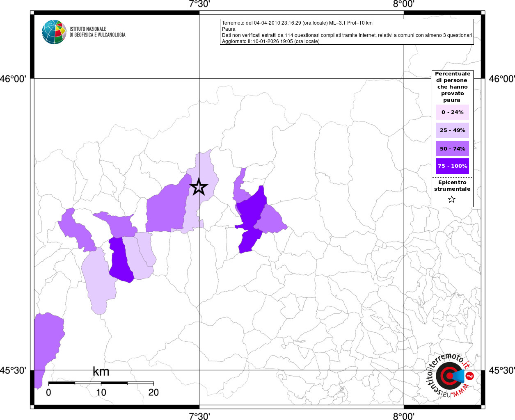The image size is (515, 420).
Task: Click the 'Aggiornato il: 10-01-2026' line
Action: (x=270, y=41)
